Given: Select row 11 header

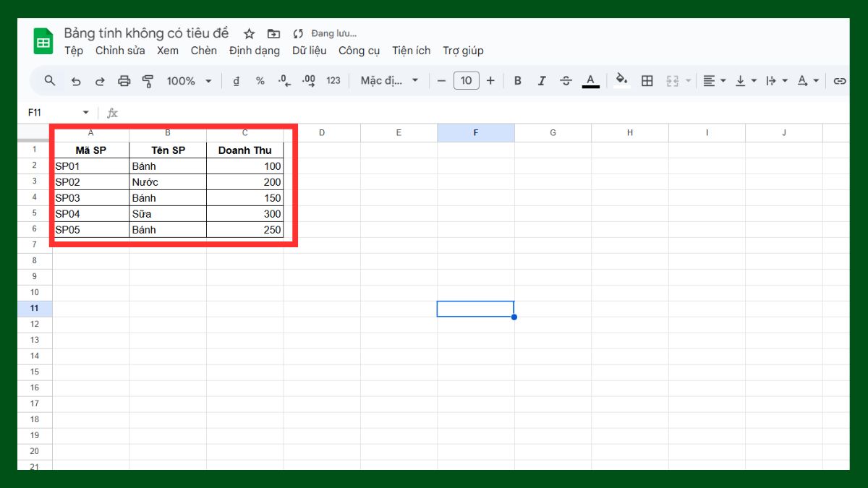Looking at the screenshot, I should (x=35, y=309).
